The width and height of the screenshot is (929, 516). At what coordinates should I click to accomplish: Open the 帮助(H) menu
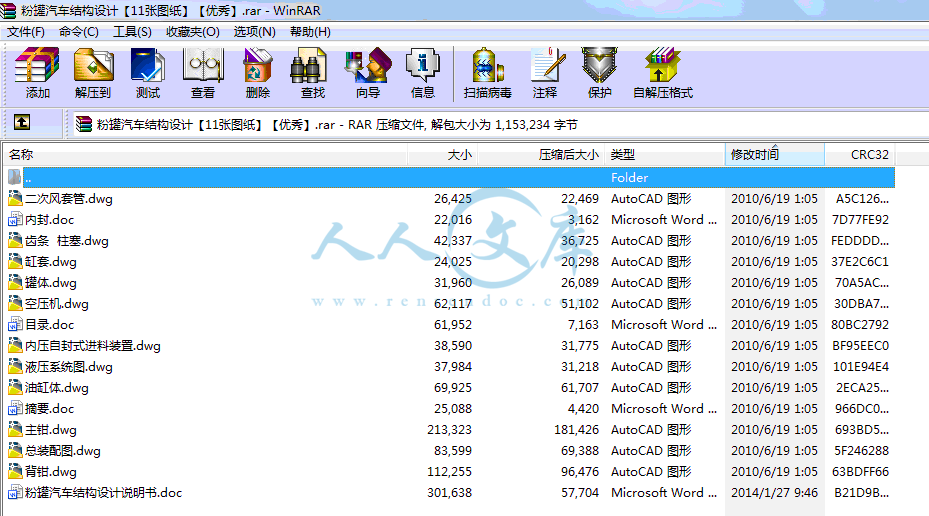tap(310, 32)
